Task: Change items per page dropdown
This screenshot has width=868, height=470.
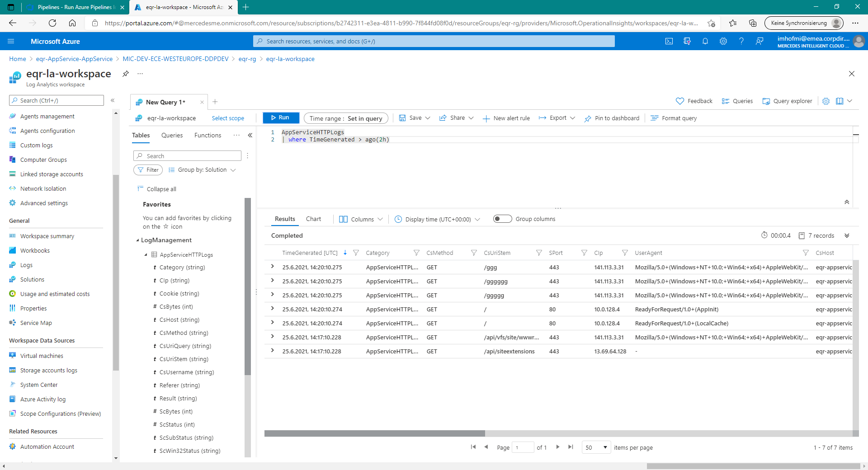Action: [596, 447]
